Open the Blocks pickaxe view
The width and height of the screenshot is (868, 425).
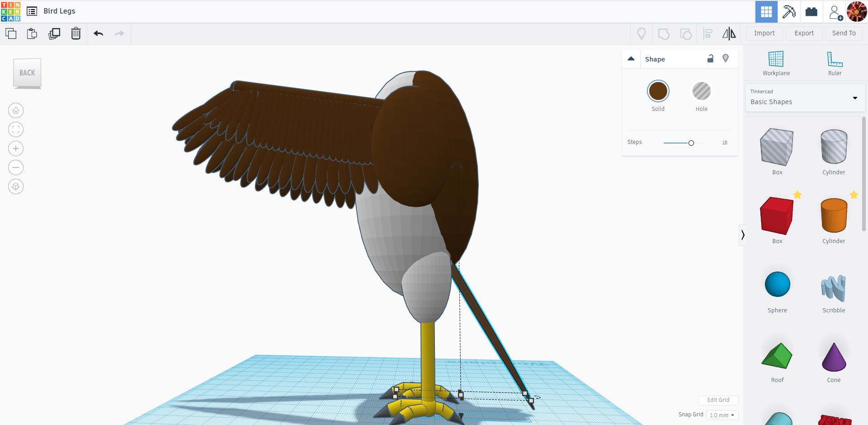point(789,12)
